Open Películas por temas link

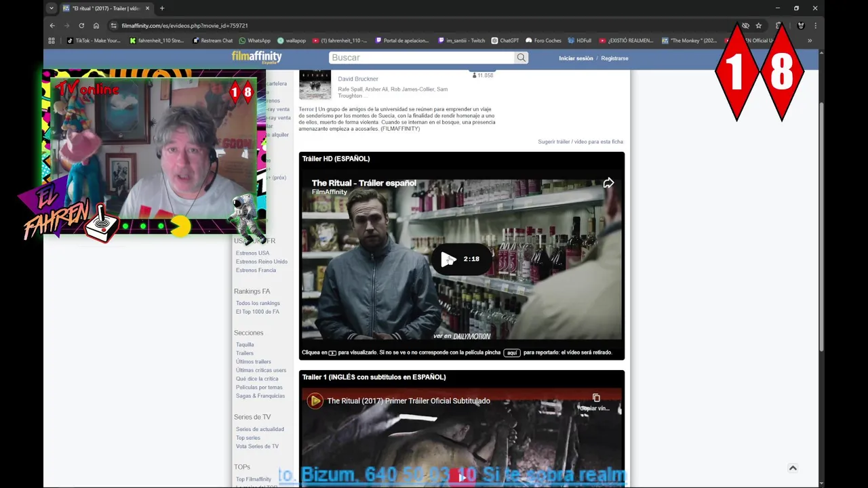pyautogui.click(x=259, y=387)
